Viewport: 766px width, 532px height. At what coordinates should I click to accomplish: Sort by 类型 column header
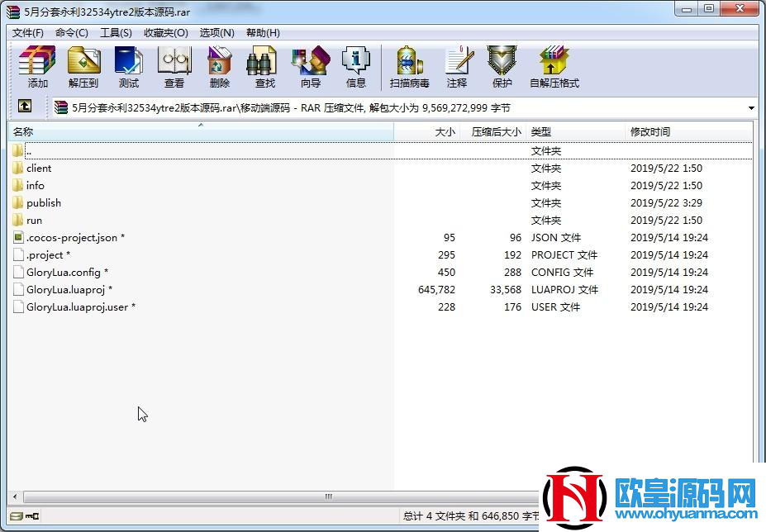coord(575,131)
